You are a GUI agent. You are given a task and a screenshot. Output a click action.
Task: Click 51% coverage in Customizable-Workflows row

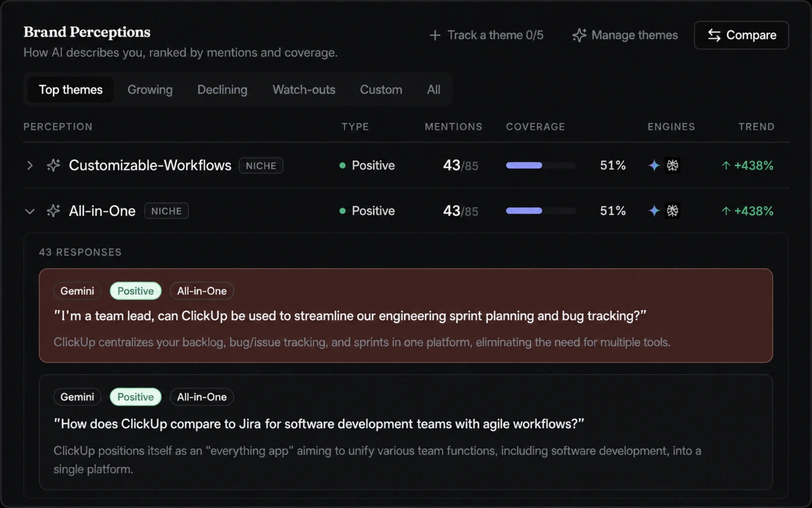click(x=613, y=166)
